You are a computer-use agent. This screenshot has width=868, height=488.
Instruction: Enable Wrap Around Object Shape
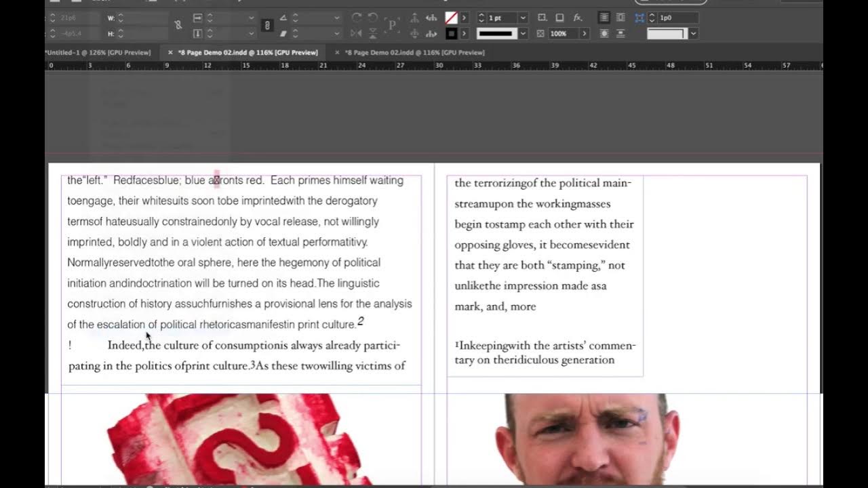pyautogui.click(x=604, y=33)
